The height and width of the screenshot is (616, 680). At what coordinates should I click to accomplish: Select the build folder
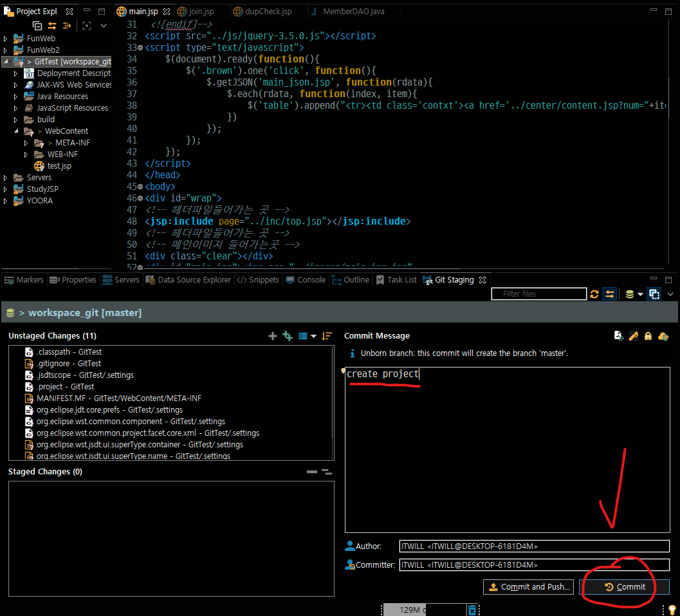[x=46, y=119]
